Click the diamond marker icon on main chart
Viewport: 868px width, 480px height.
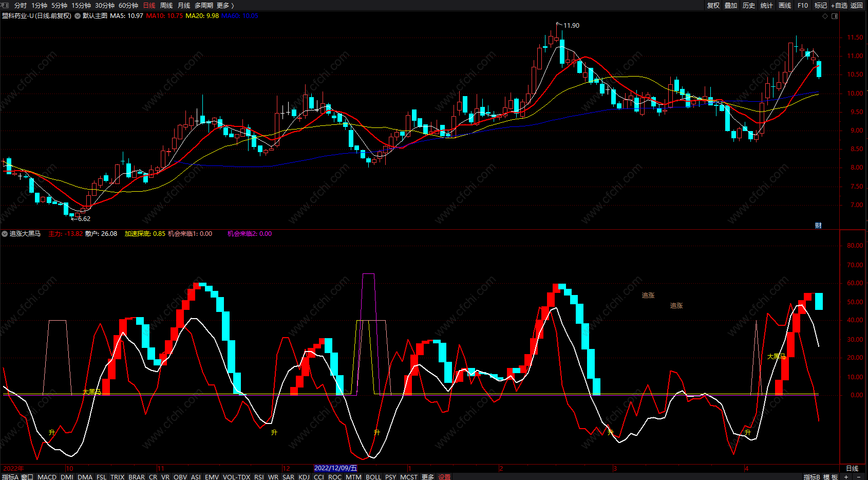[825, 16]
